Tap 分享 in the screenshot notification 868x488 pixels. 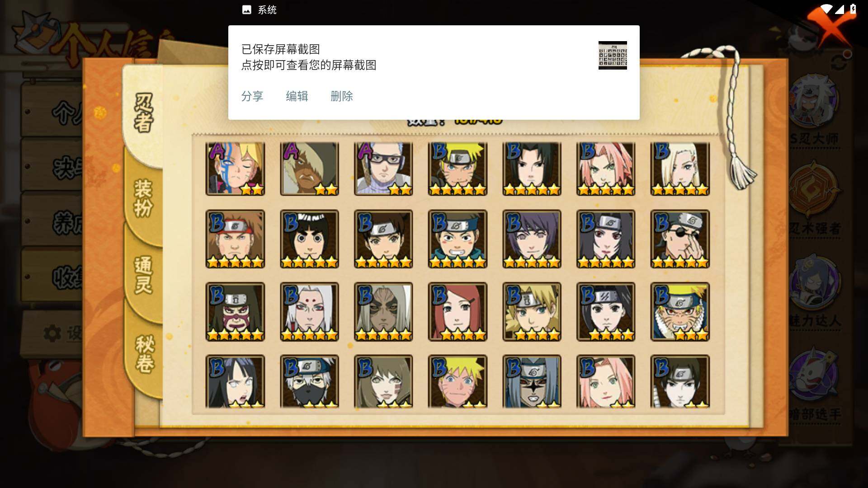click(x=252, y=96)
